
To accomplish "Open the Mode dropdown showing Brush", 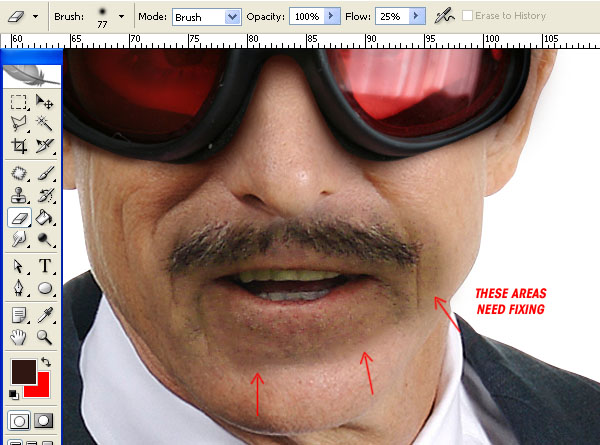I will [x=207, y=17].
